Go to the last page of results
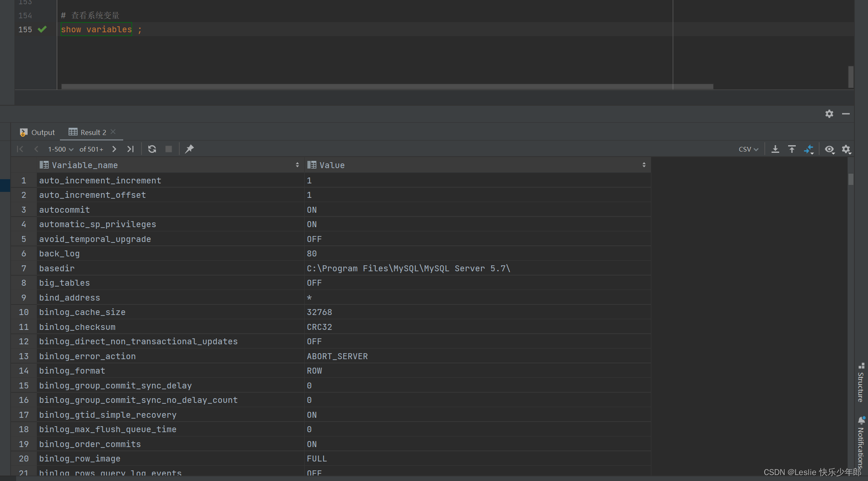868x481 pixels. tap(130, 149)
